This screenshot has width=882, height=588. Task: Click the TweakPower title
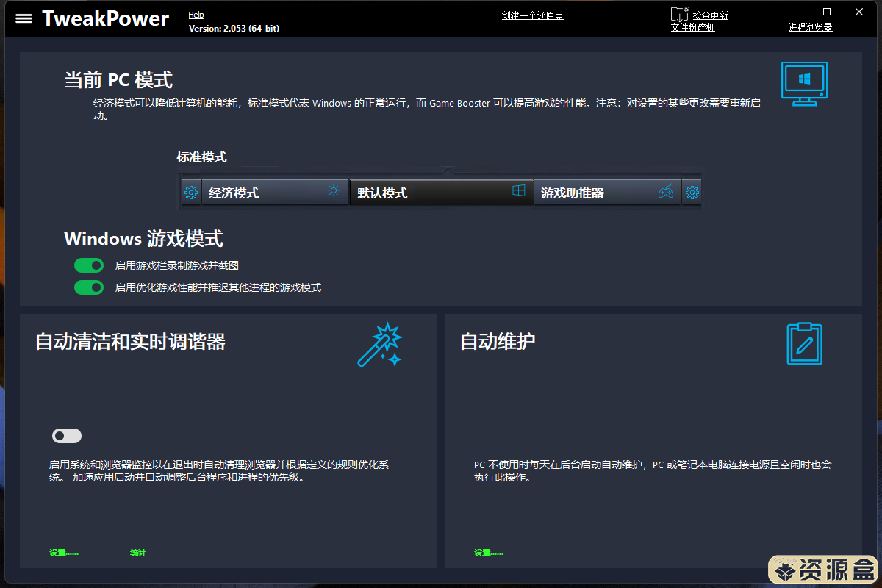105,18
